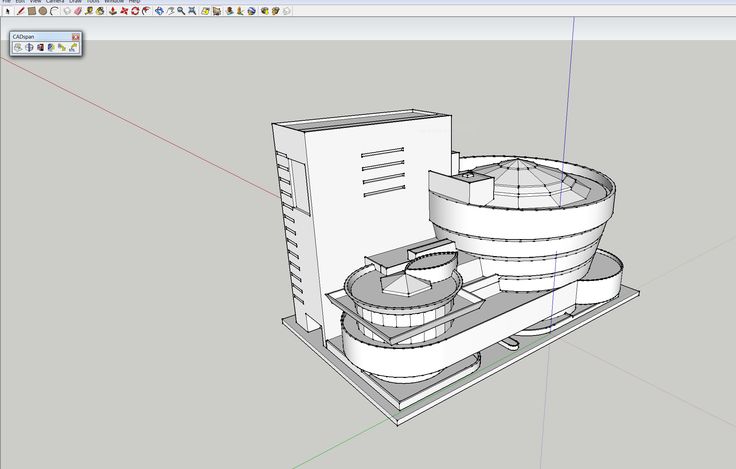The image size is (736, 469).
Task: Use the pink Eraser tool
Action: pyautogui.click(x=77, y=11)
